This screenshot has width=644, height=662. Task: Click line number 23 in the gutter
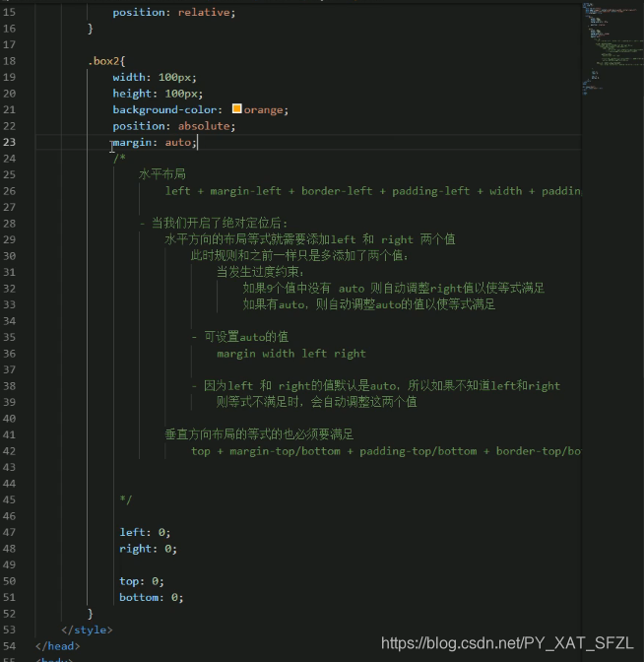point(9,142)
